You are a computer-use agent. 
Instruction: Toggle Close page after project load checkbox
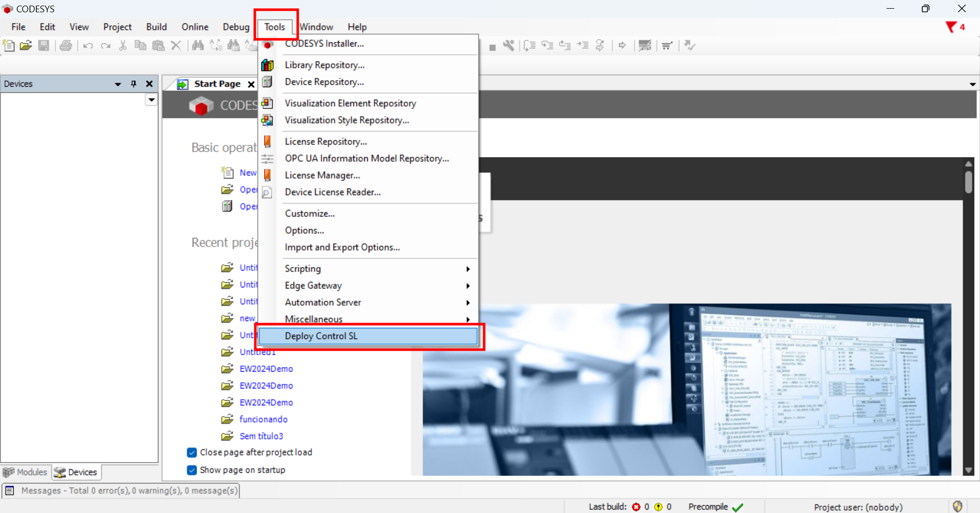192,452
